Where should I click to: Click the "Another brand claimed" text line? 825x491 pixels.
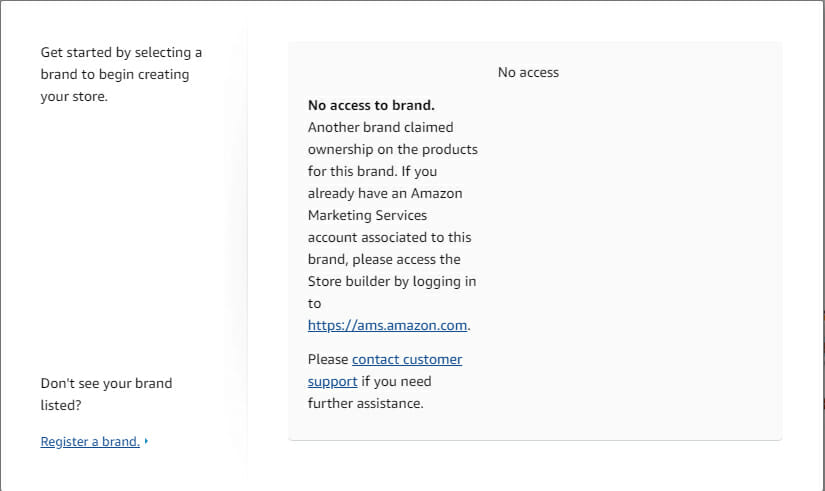click(380, 127)
